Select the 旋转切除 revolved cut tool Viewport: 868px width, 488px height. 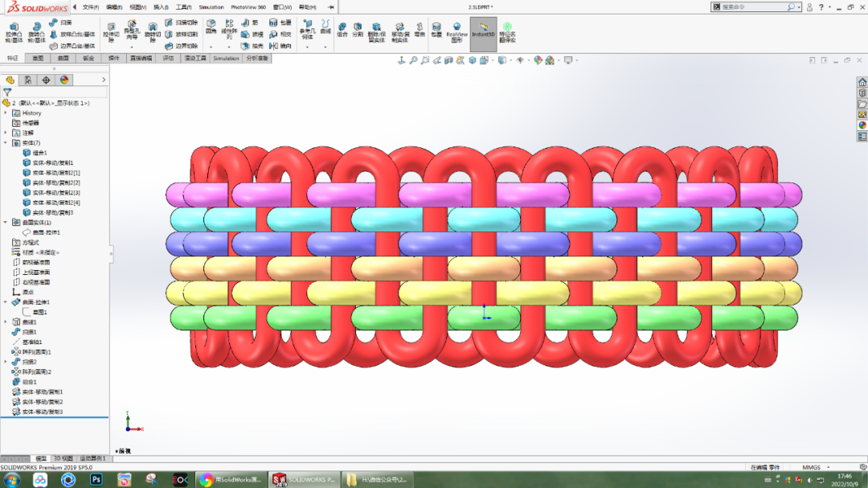(152, 33)
